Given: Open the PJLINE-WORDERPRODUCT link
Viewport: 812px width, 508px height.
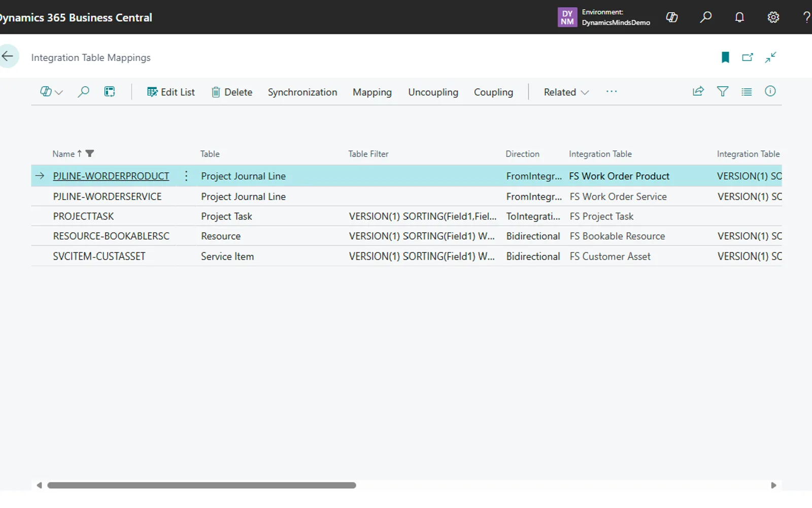Looking at the screenshot, I should click(x=111, y=176).
